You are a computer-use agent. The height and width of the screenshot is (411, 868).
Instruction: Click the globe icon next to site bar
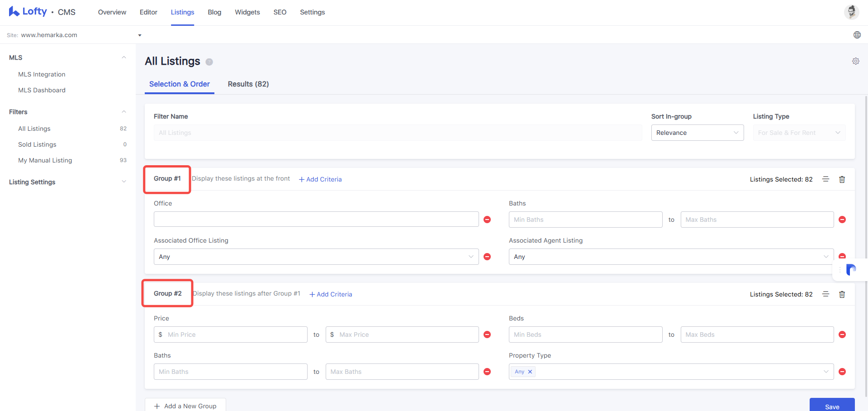point(857,35)
